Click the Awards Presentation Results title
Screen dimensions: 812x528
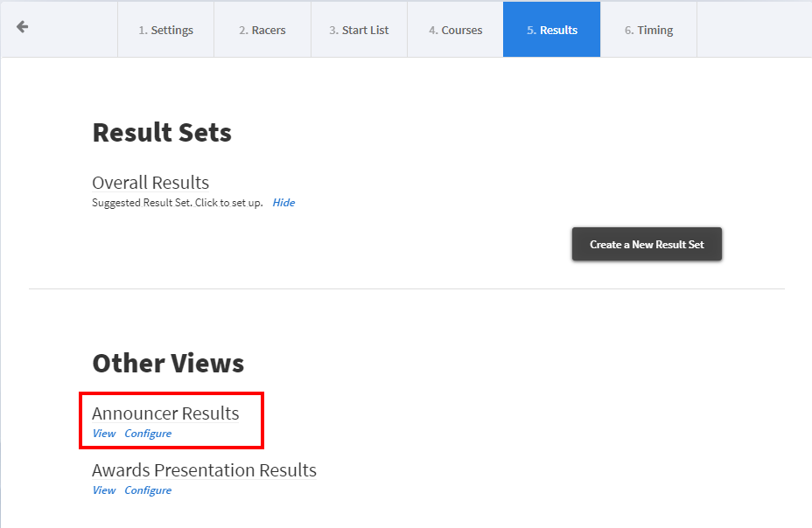(x=204, y=470)
